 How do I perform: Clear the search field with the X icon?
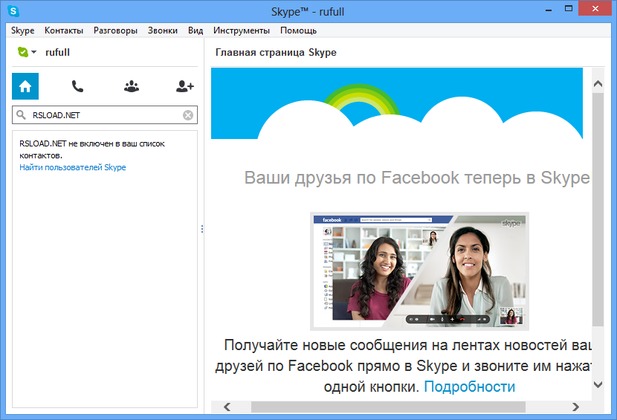pos(188,115)
